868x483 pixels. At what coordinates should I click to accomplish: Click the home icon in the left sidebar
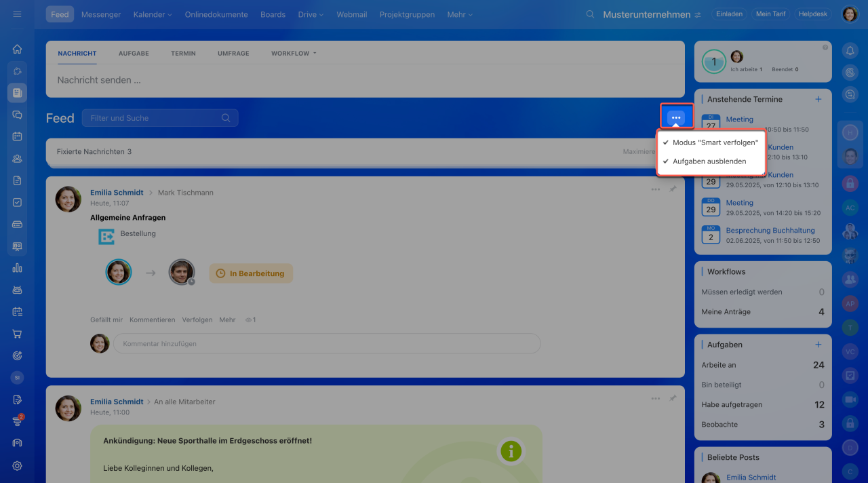point(17,49)
